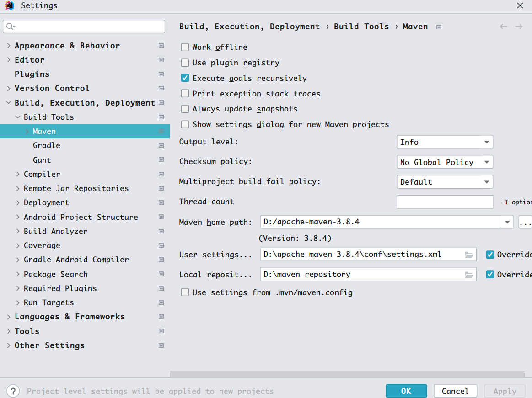The height and width of the screenshot is (398, 532).
Task: Browse folder icon in User settings field
Action: point(469,255)
